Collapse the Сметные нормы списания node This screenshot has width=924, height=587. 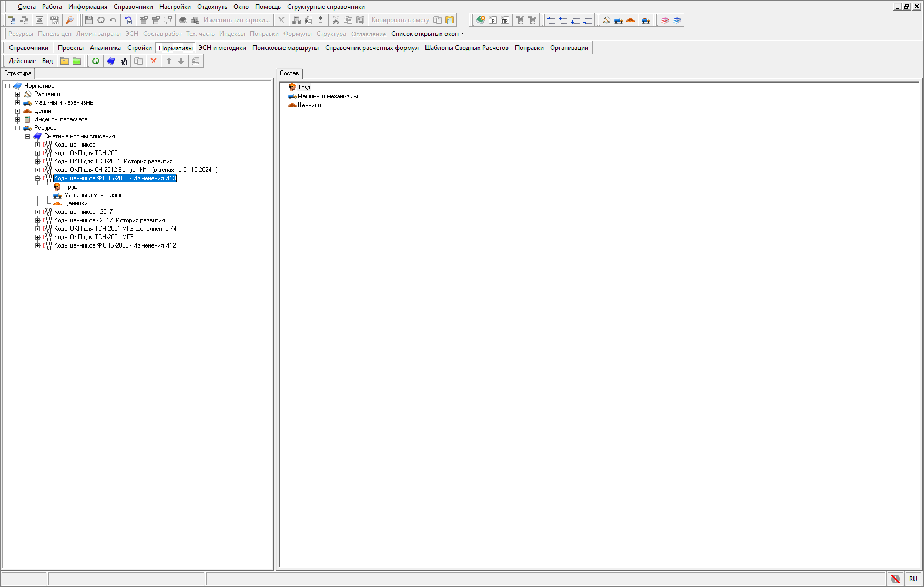[x=28, y=137]
